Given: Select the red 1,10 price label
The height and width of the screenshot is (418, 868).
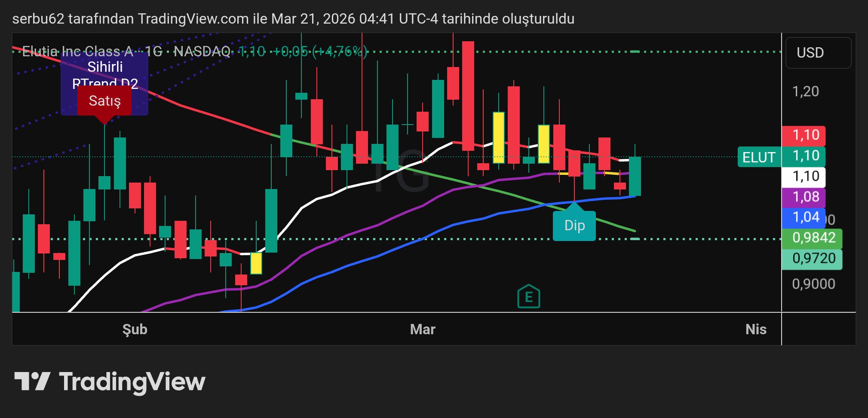Looking at the screenshot, I should pos(804,135).
